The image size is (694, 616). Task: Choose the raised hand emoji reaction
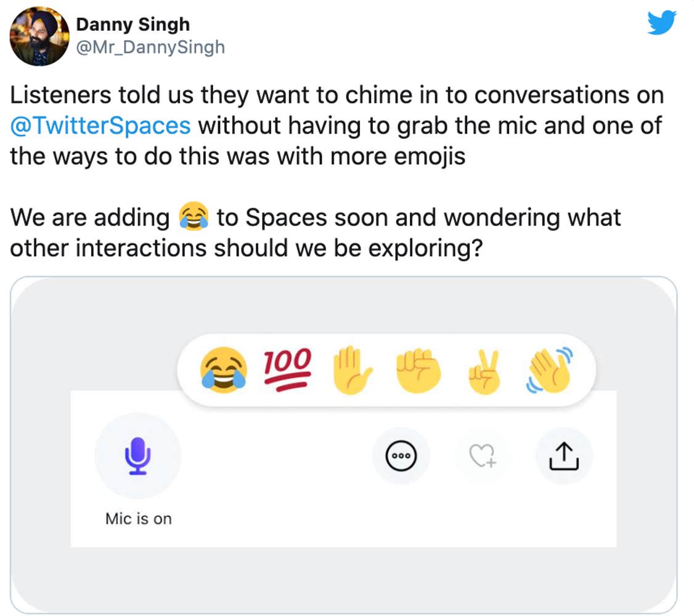[352, 370]
